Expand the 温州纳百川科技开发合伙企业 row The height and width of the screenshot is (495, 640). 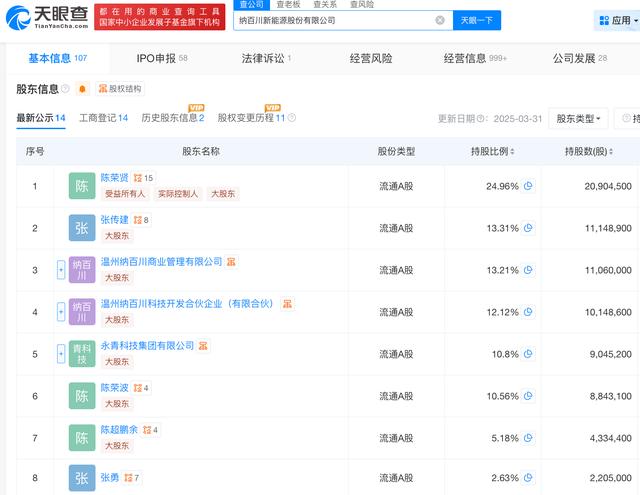coord(61,312)
